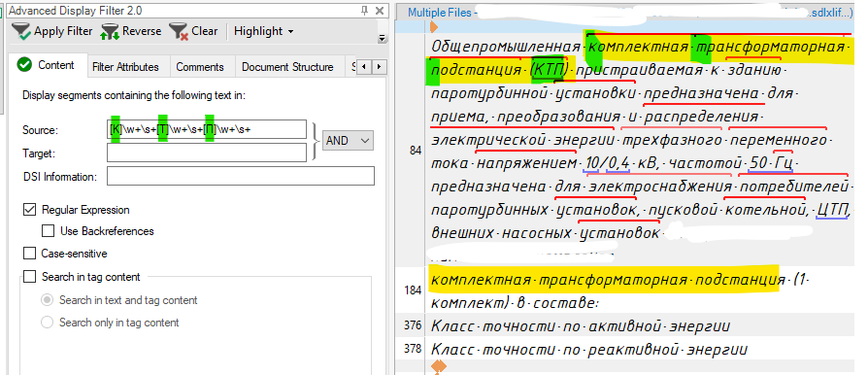Open the AND operator combo box
The width and height of the screenshot is (868, 375).
[349, 141]
